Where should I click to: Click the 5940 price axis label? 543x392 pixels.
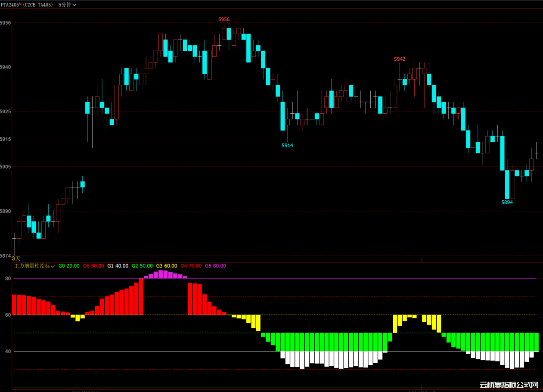(x=6, y=67)
